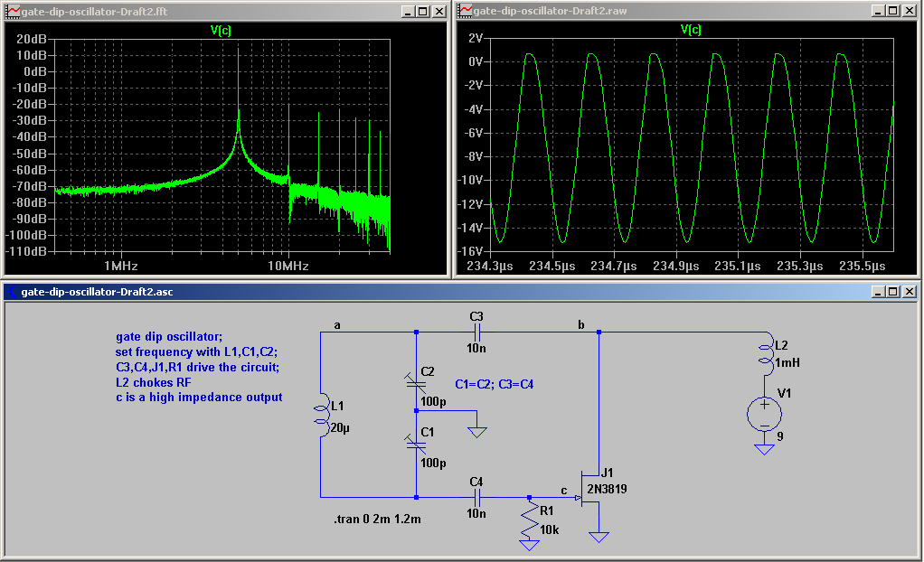Click net label c near JFET gate
Viewport: 924px width, 562px height.
pyautogui.click(x=564, y=491)
